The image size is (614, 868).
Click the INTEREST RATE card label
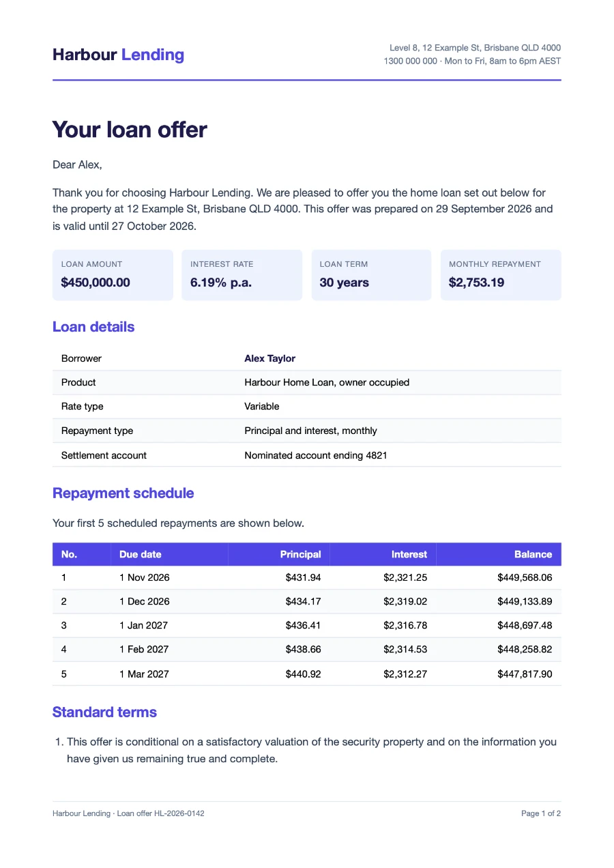tap(222, 264)
